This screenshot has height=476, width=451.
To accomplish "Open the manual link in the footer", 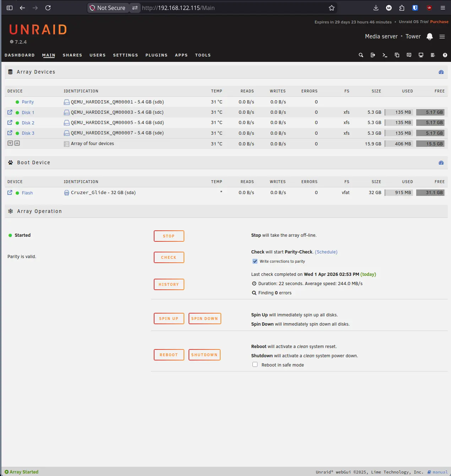I will click(438, 472).
